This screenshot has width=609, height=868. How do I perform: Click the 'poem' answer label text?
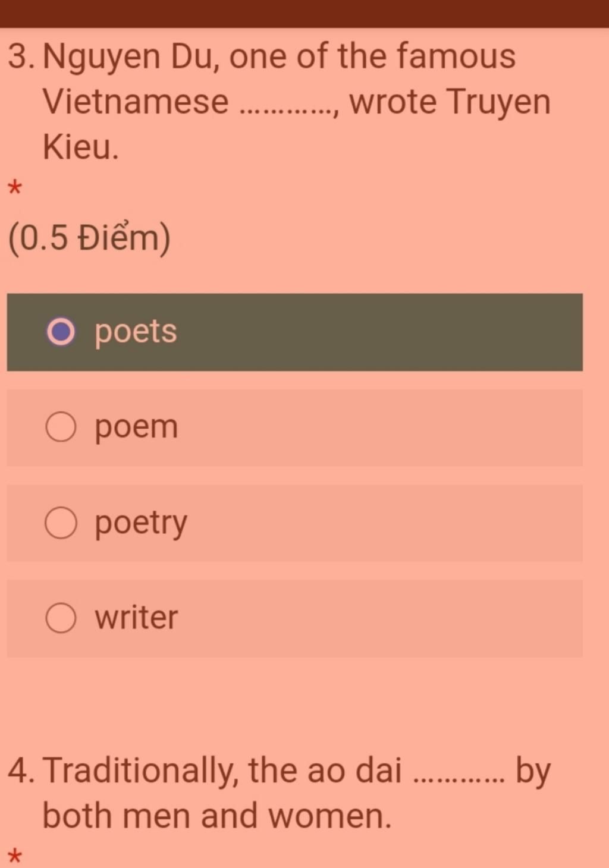click(x=136, y=427)
